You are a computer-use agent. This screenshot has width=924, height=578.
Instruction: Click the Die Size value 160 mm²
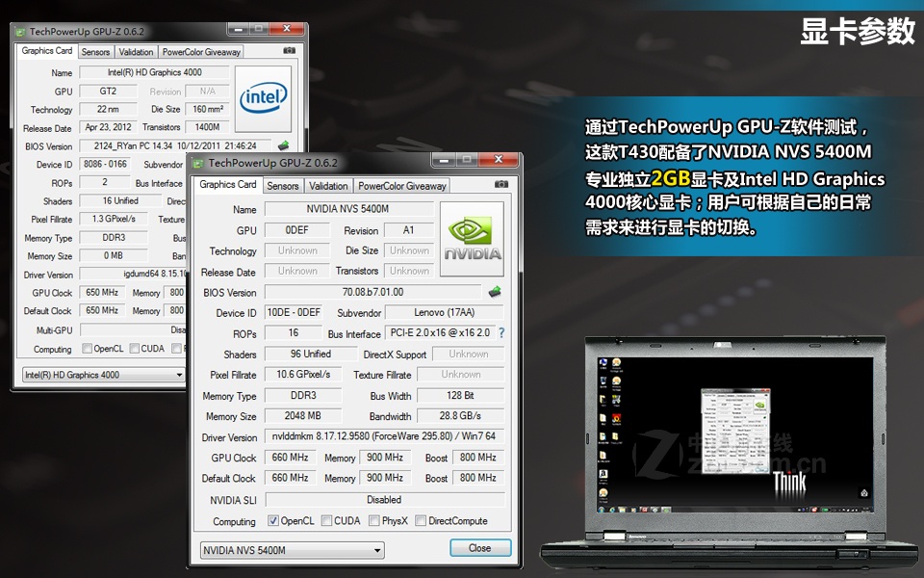208,109
